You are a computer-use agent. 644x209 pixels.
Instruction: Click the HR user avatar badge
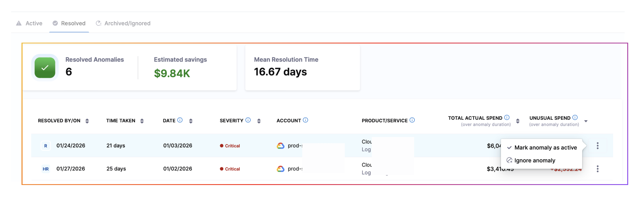click(46, 169)
